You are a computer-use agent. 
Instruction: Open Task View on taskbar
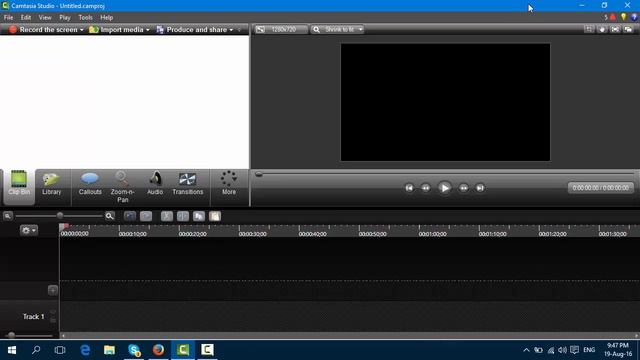click(x=60, y=350)
